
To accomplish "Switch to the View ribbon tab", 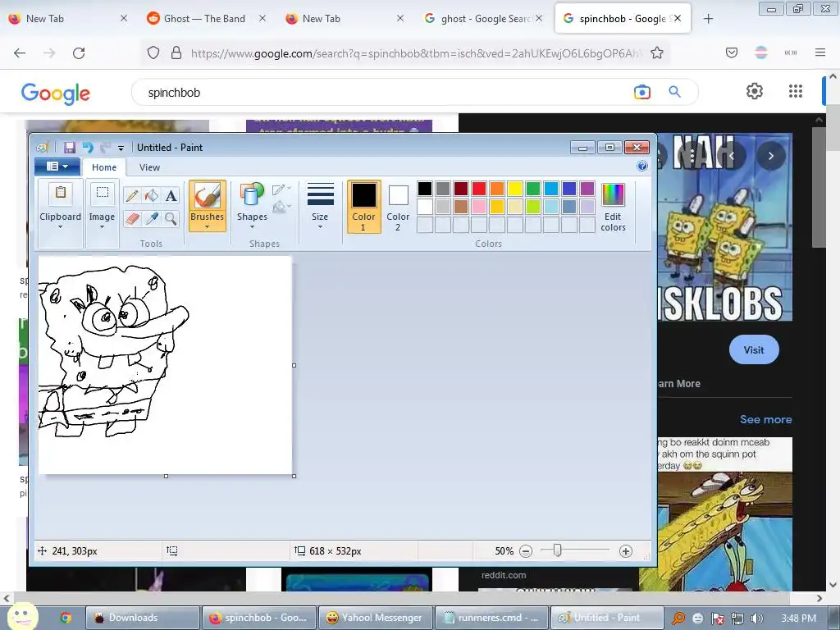I will [149, 167].
